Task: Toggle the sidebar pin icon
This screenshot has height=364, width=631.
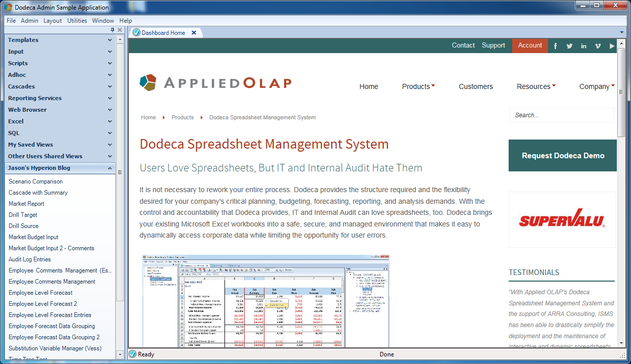Action: click(112, 30)
